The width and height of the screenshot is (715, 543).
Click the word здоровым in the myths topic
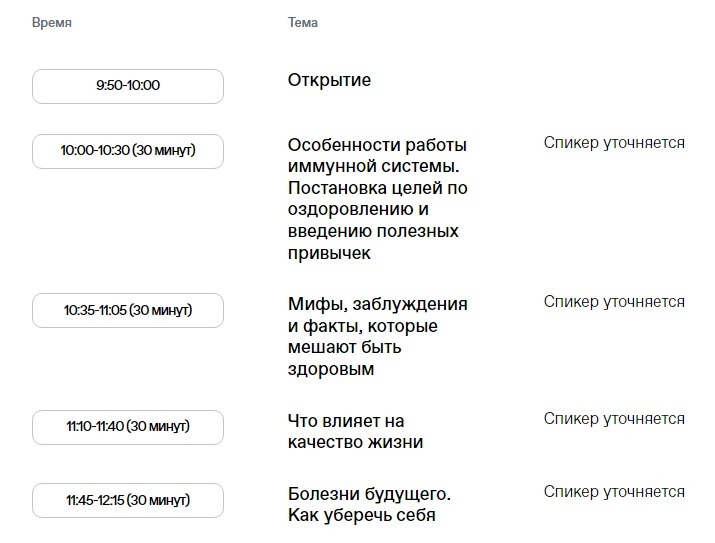tap(331, 369)
